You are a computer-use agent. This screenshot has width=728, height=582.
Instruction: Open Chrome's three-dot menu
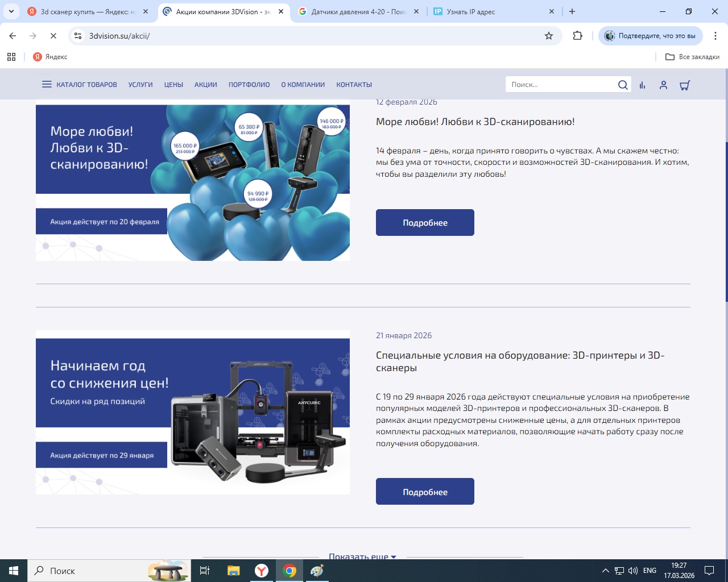(x=715, y=36)
